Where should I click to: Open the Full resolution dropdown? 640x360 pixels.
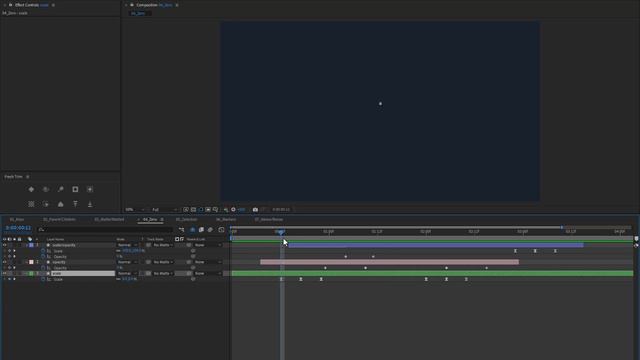[x=164, y=209]
